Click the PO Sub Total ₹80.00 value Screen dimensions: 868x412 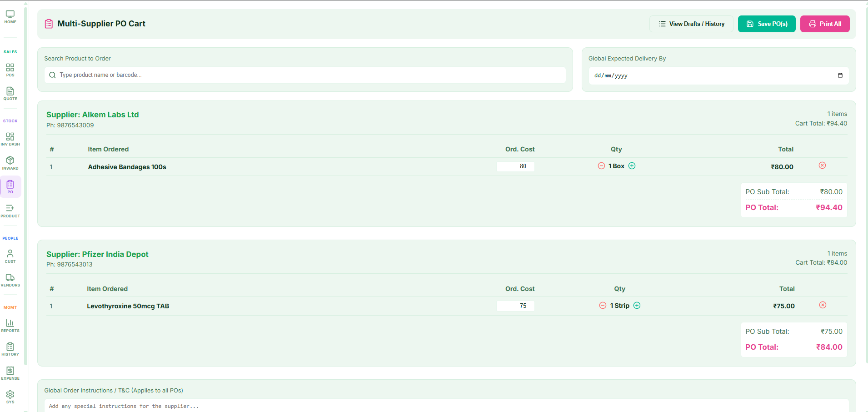pos(831,192)
